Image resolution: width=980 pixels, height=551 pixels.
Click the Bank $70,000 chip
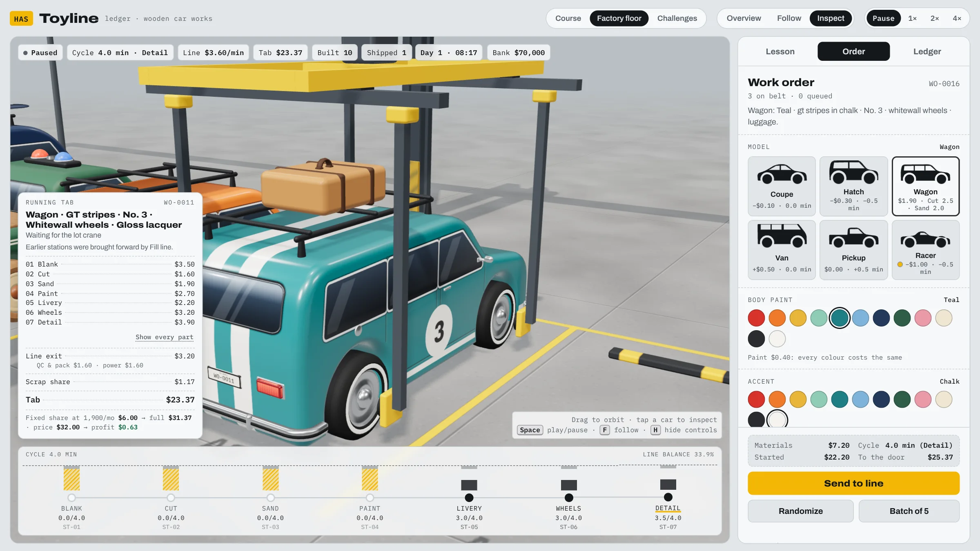(519, 53)
